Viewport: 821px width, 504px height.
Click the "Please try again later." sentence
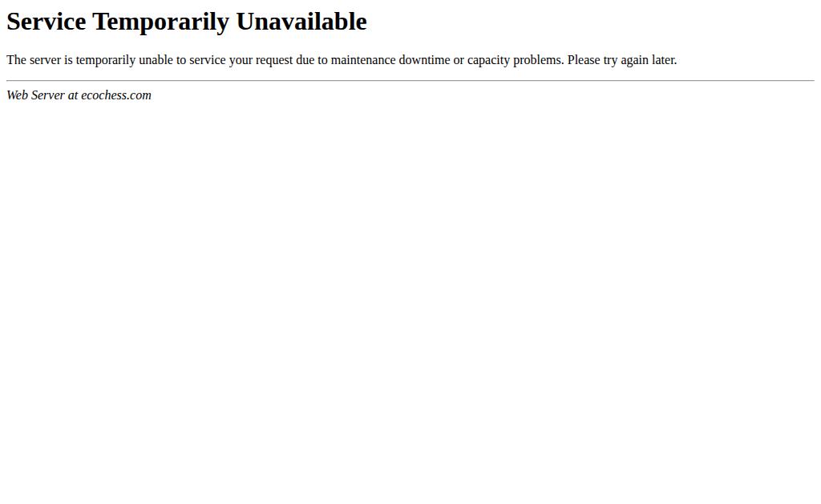tap(622, 60)
